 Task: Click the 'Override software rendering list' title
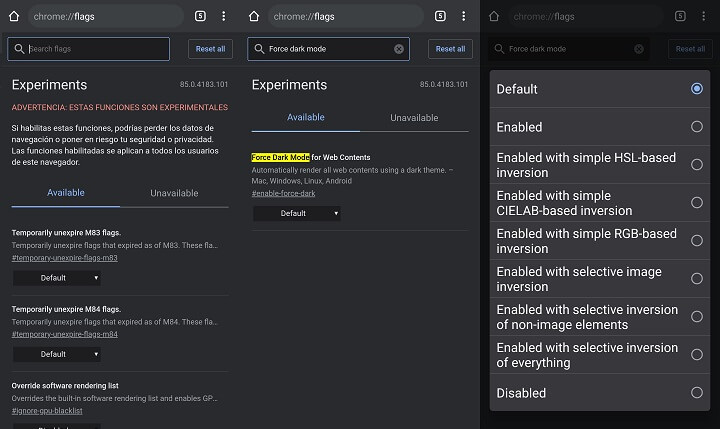(x=65, y=386)
